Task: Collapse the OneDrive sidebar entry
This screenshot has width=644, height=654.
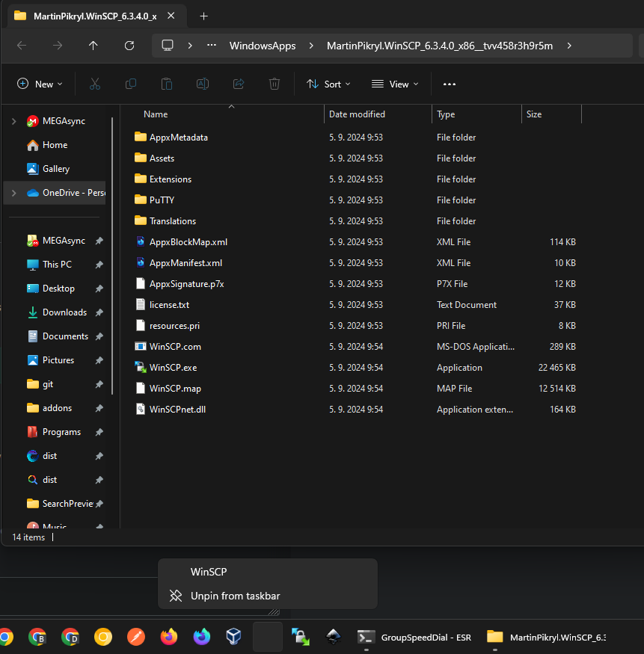Action: point(13,193)
